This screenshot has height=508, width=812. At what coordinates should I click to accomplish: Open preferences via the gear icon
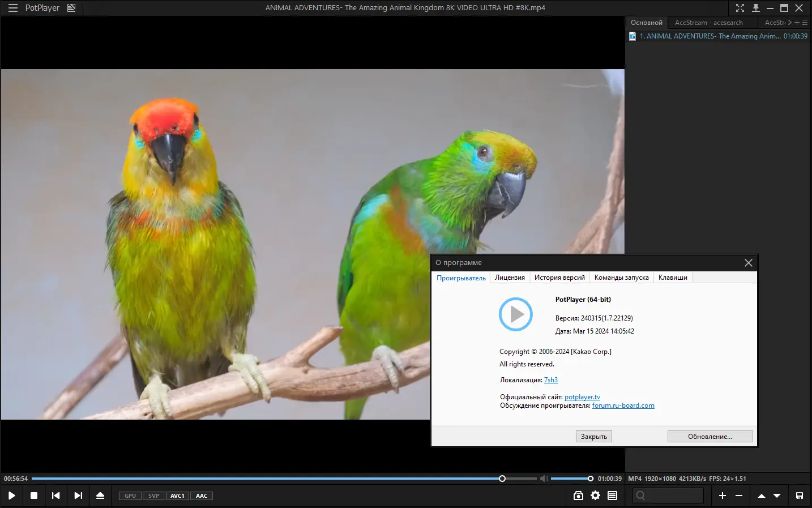tap(595, 496)
